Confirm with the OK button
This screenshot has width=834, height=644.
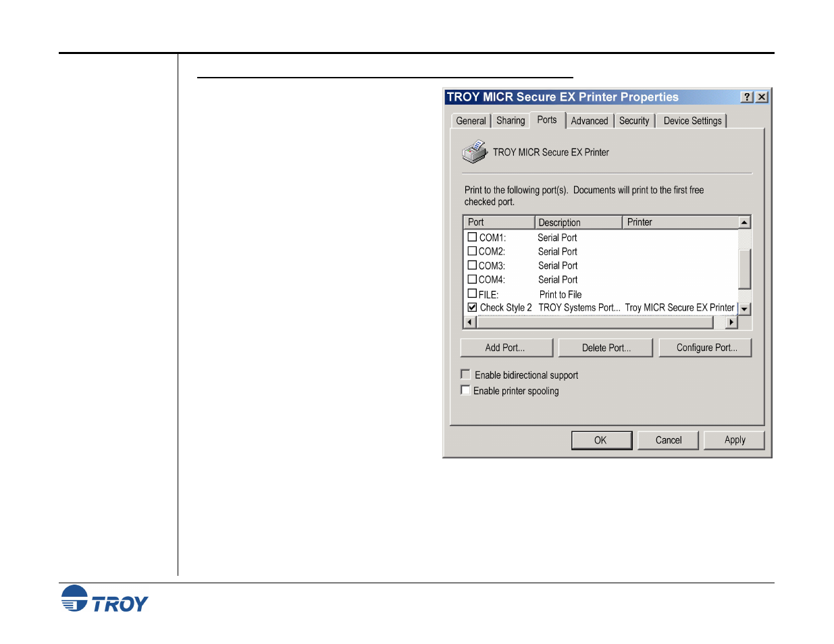601,440
